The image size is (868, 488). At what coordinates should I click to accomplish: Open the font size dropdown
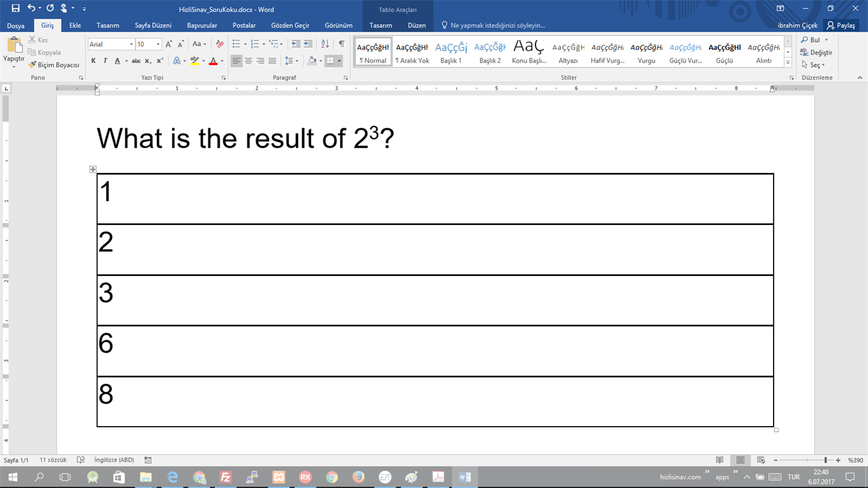coord(158,44)
